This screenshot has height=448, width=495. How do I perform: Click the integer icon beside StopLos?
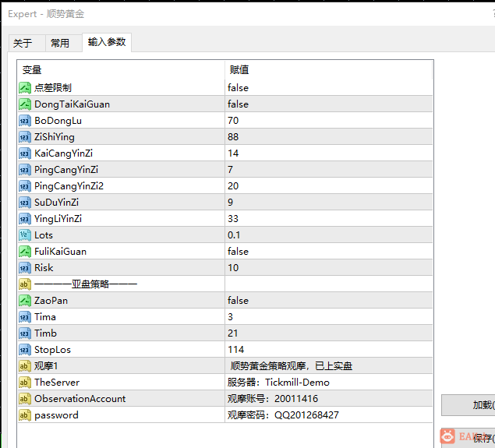25,350
